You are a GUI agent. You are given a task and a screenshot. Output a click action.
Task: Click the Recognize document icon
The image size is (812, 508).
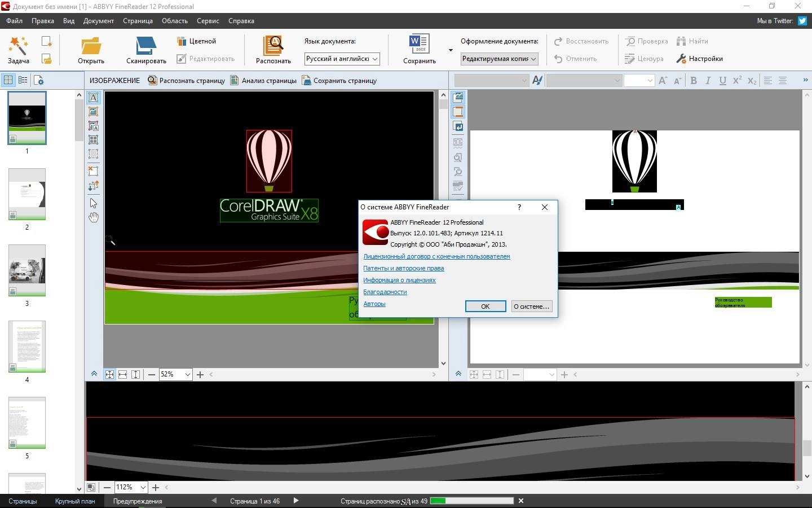[273, 46]
